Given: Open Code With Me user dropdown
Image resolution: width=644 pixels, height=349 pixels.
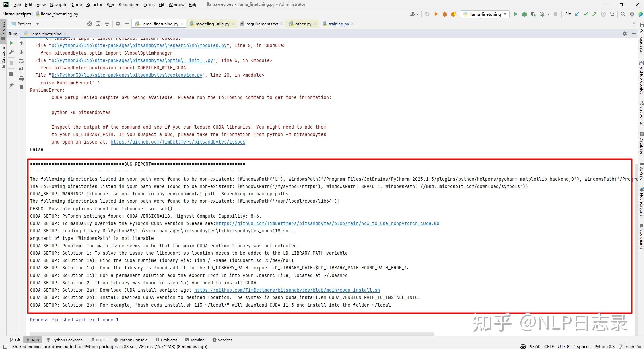Looking at the screenshot, I should tap(414, 14).
